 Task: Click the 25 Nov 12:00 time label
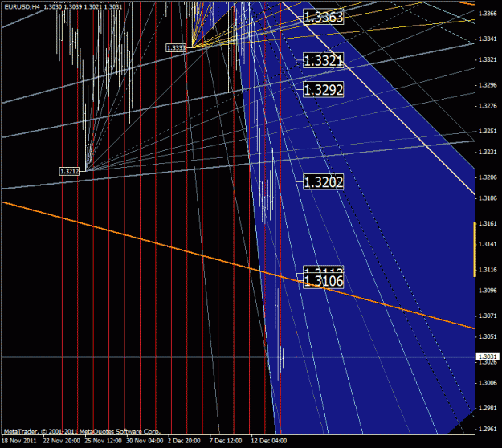pos(103,441)
